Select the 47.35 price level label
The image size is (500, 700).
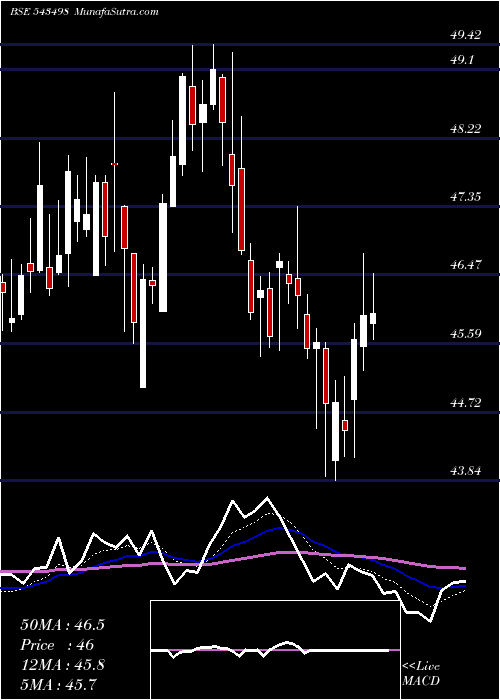point(466,197)
